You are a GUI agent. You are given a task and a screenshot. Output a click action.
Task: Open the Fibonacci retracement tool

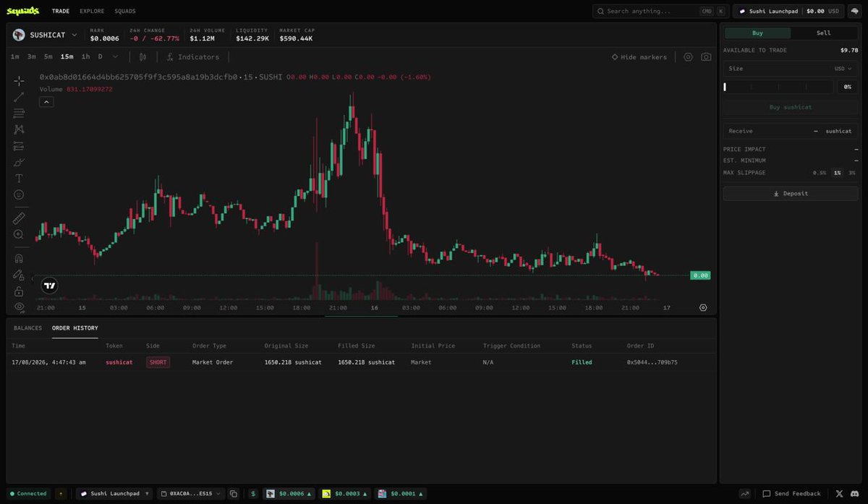19,113
